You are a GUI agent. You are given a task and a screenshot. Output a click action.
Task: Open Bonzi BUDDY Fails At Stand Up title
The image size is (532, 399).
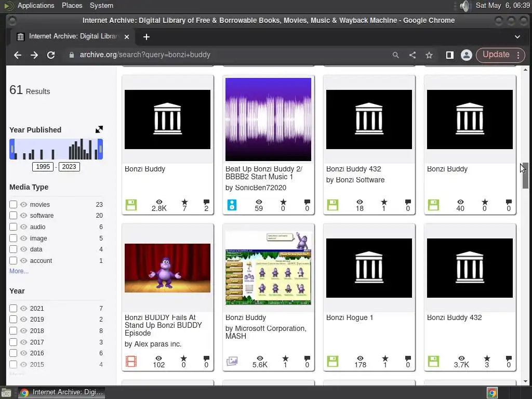pos(163,325)
